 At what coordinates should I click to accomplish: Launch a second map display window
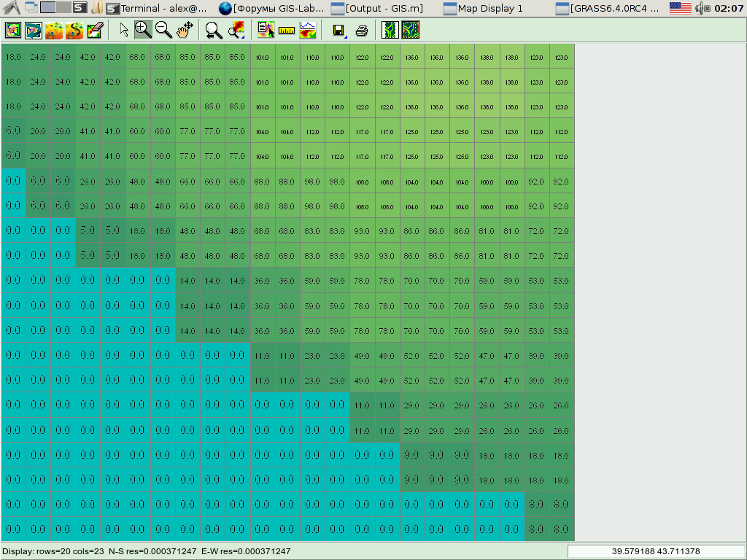click(409, 30)
